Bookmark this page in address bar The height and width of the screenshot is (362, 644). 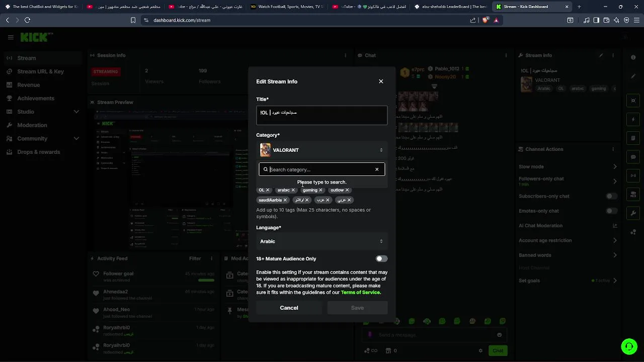point(133,20)
